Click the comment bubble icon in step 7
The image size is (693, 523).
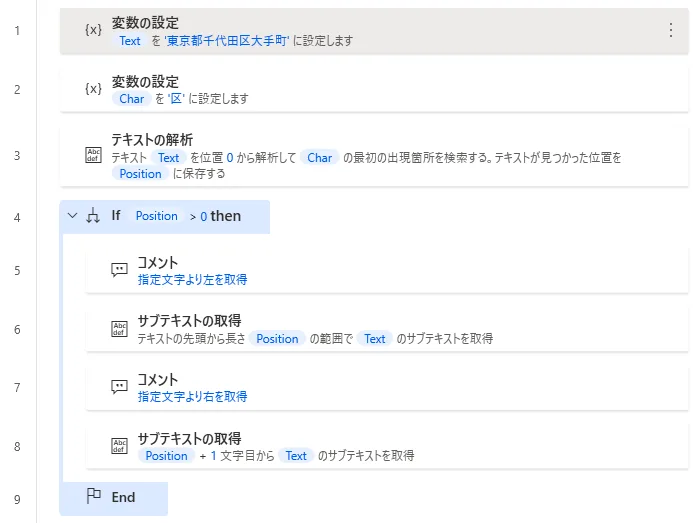click(x=119, y=387)
